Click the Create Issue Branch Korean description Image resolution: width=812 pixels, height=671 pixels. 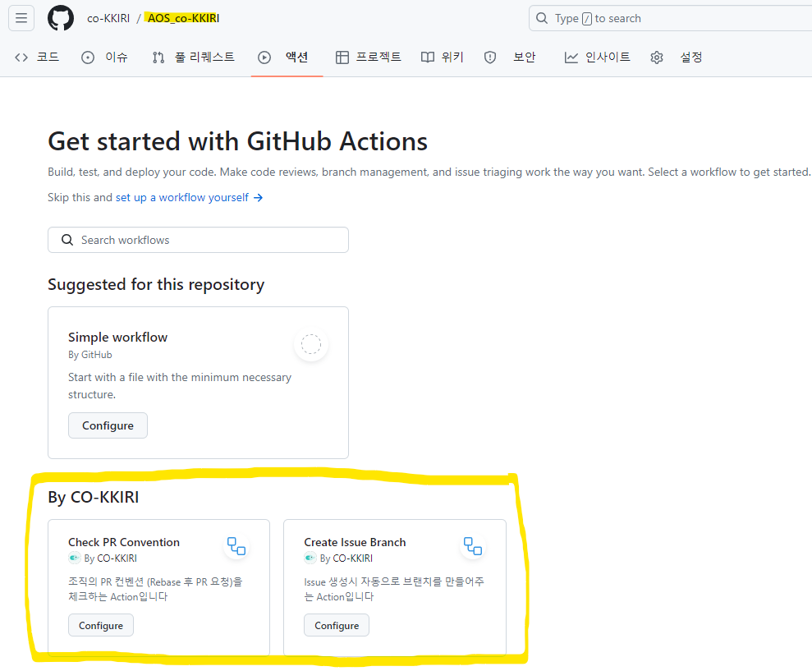(394, 589)
